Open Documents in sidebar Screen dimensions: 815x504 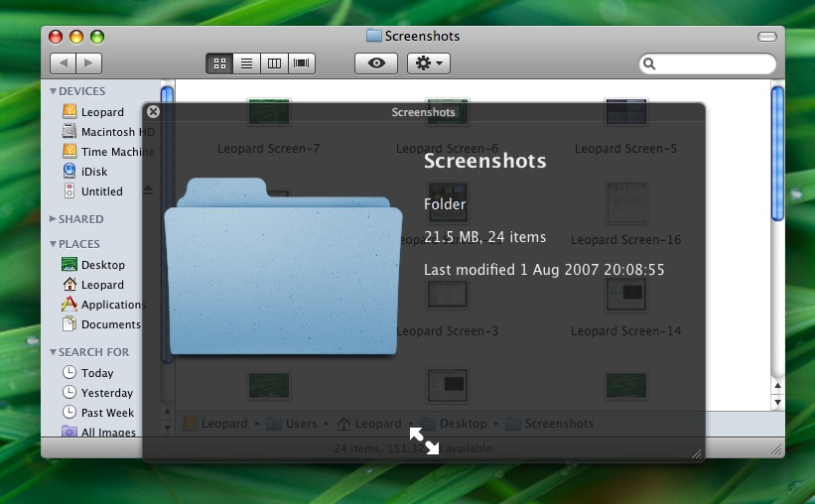102,323
